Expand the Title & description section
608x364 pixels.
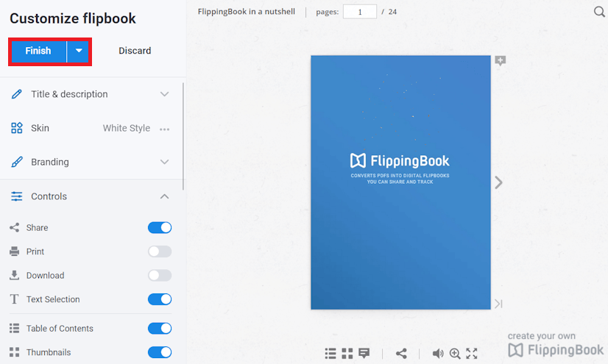(164, 94)
